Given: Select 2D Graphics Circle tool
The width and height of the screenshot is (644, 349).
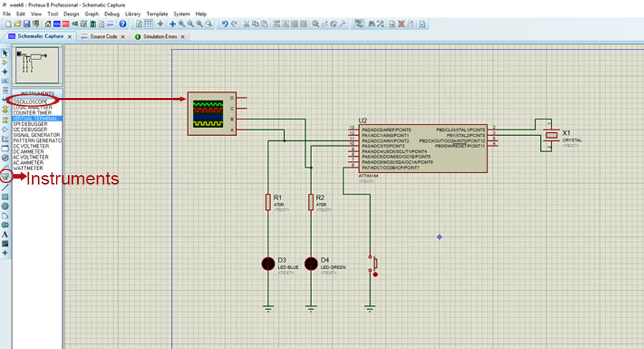Looking at the screenshot, I should pyautogui.click(x=5, y=206).
